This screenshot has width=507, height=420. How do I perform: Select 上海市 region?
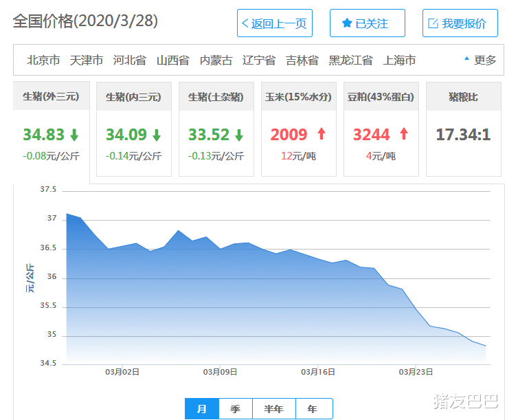point(399,60)
